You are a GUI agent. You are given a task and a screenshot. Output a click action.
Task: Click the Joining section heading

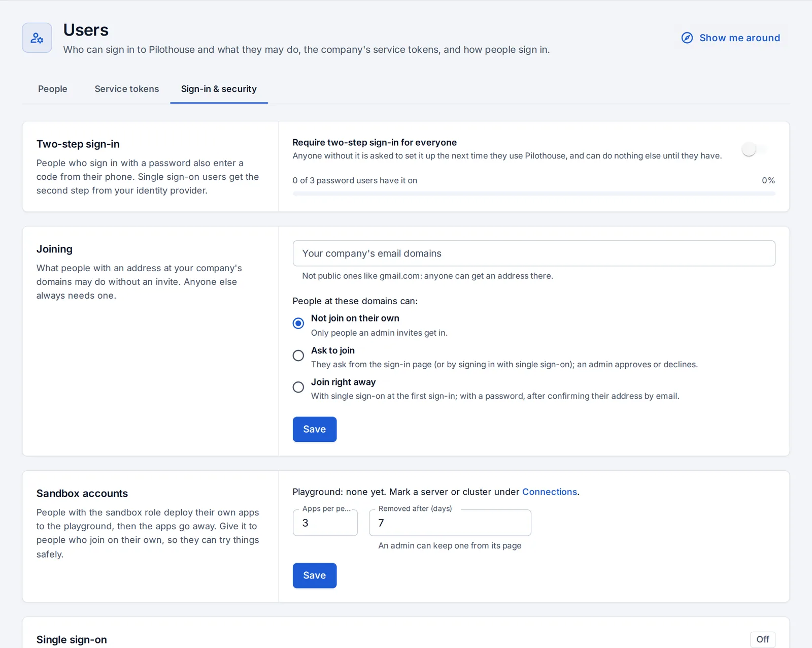[x=54, y=249]
